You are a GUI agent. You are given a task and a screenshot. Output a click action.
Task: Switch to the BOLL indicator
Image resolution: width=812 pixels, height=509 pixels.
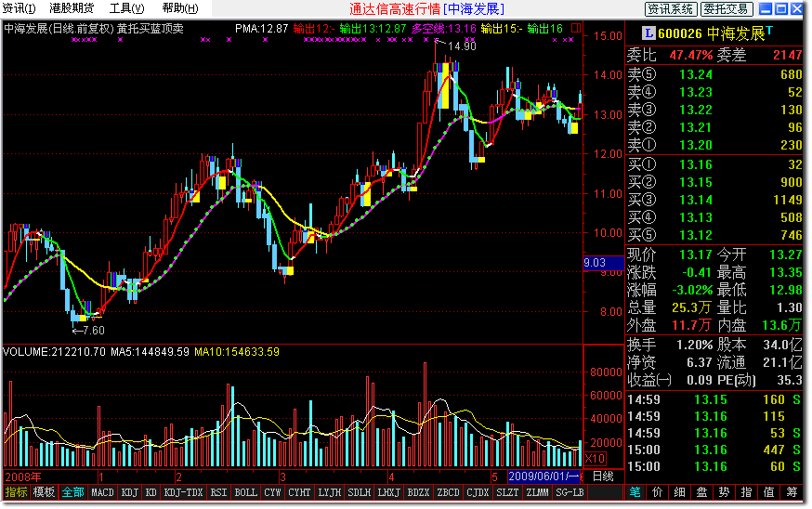(x=245, y=492)
